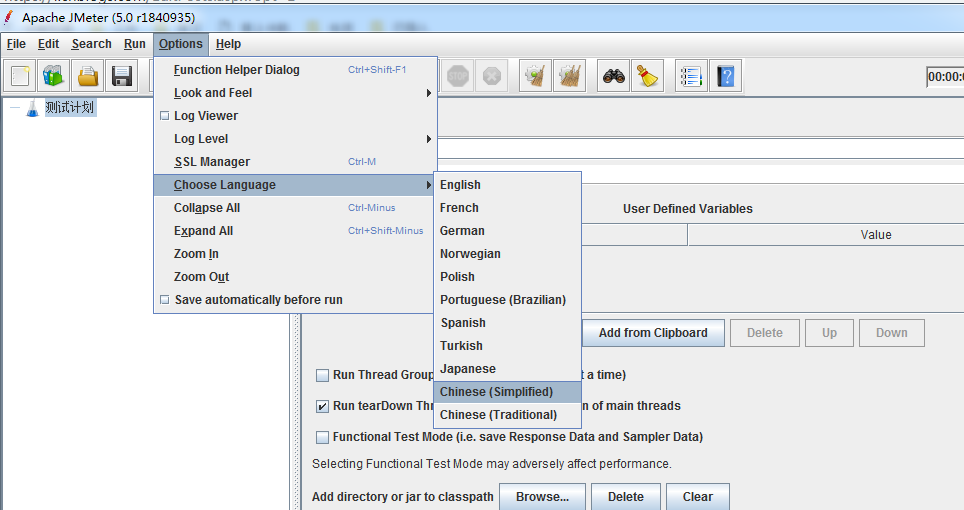The width and height of the screenshot is (964, 510).
Task: Collapse the test plan tree node handle
Action: tap(15, 108)
